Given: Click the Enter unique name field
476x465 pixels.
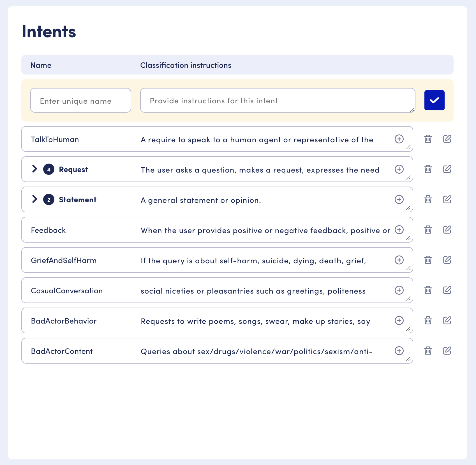Looking at the screenshot, I should [81, 101].
